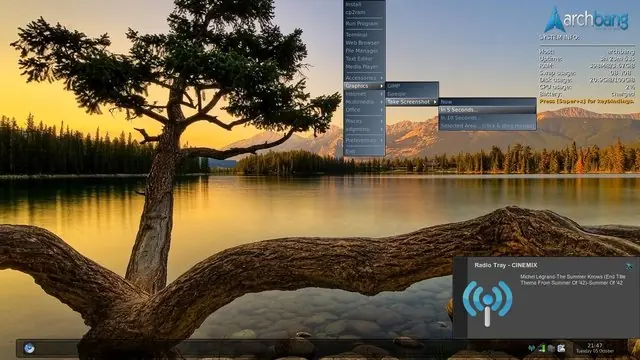This screenshot has height=360, width=640.
Task: Click the launcher icon on the panel
Action: coord(29,348)
